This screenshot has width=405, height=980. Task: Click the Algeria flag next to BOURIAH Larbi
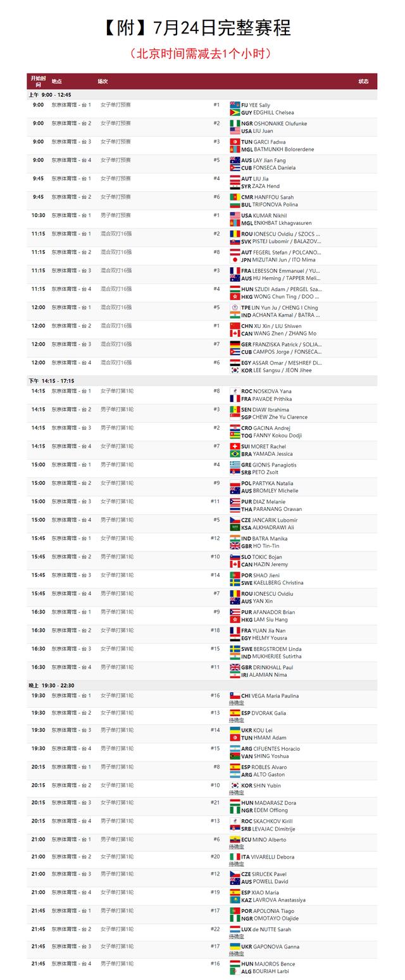click(x=235, y=971)
